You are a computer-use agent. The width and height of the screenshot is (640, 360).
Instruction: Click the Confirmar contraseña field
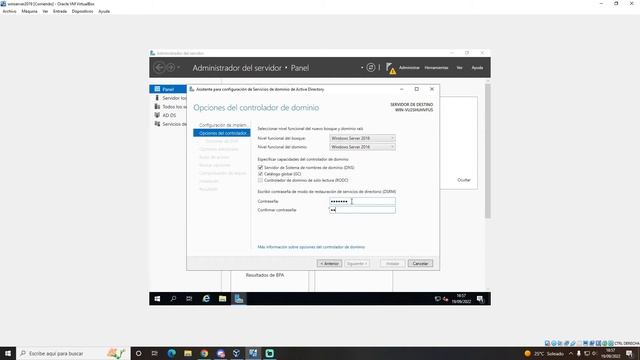(x=362, y=210)
